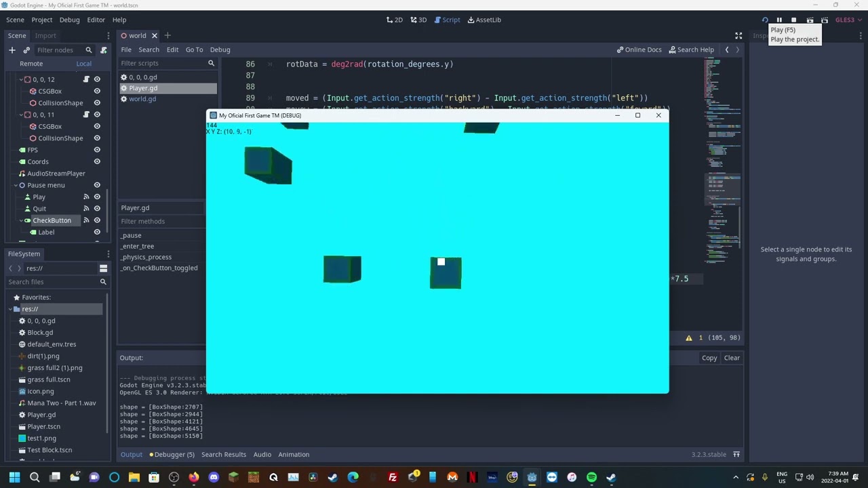Screen dimensions: 868x488
Task: Open the Editor menu
Action: pyautogui.click(x=96, y=20)
